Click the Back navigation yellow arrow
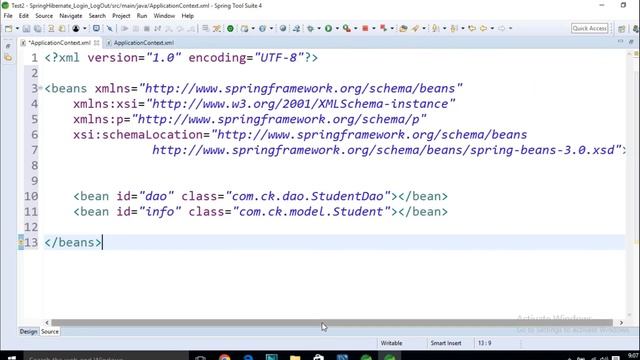The image size is (640, 360). (x=484, y=28)
